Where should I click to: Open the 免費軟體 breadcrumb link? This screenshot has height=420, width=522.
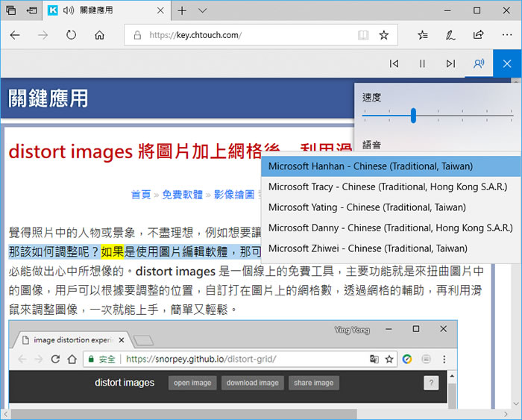tap(182, 195)
